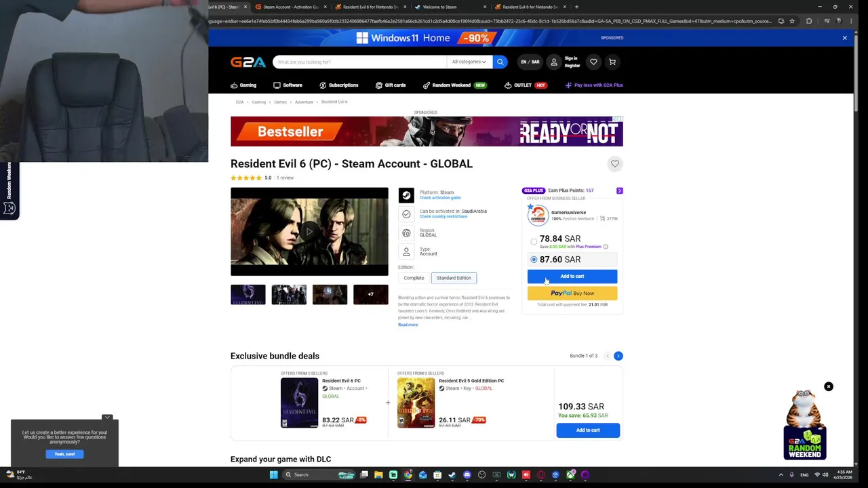Open Resident Evil 6 PC bundle item
The height and width of the screenshot is (488, 868).
[341, 381]
